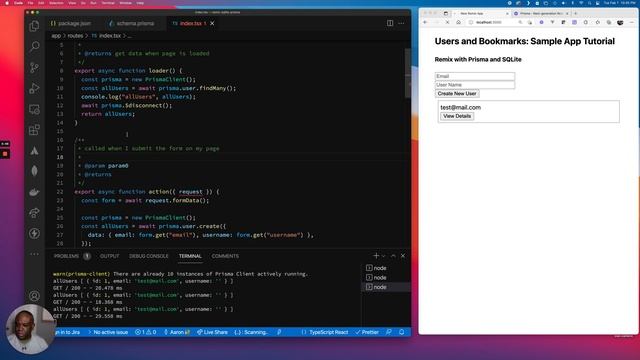Focus the User Name input field
This screenshot has height=360, width=640.
point(475,85)
